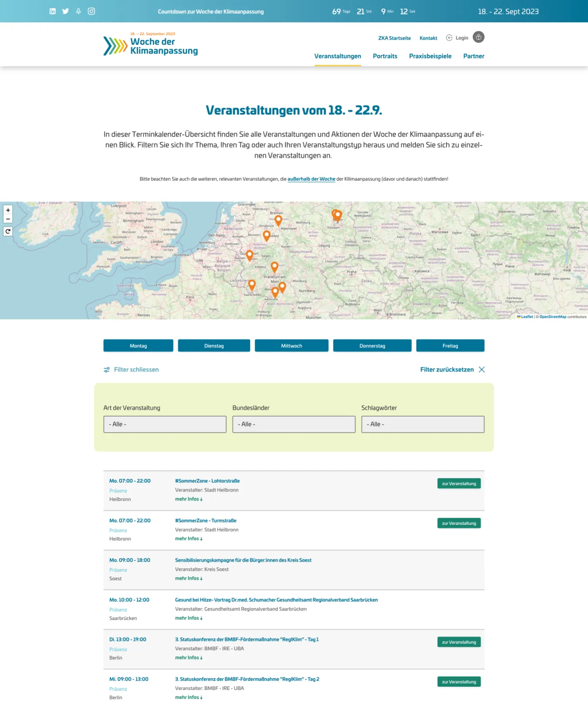The height and width of the screenshot is (706, 588).
Task: Filter events by Mittwoch
Action: point(291,346)
